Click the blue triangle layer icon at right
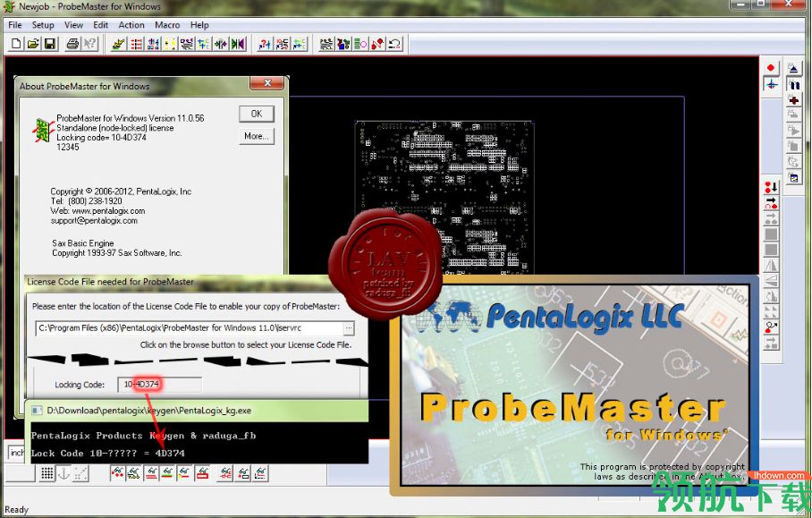Screen dimensions: 812x518 [793, 68]
